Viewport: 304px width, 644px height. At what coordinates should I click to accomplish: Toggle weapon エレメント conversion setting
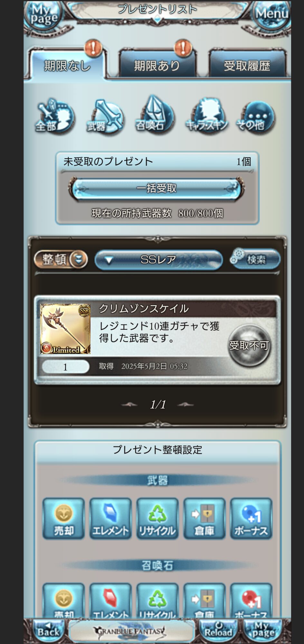click(110, 518)
